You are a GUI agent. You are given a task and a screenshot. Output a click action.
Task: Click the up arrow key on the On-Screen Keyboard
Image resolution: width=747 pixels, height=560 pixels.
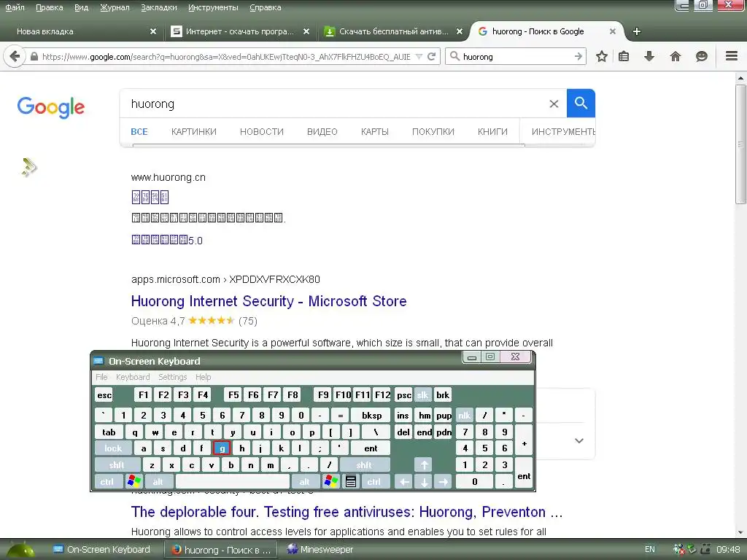tap(424, 464)
